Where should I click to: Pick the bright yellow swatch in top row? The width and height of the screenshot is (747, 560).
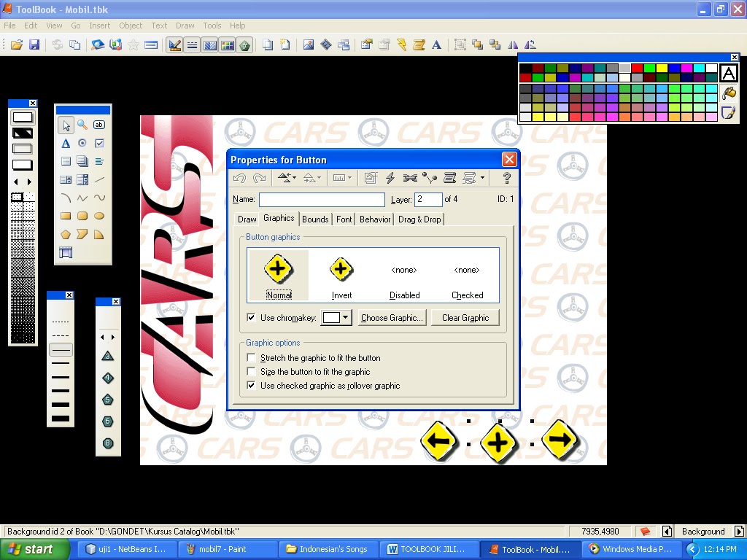coord(662,68)
